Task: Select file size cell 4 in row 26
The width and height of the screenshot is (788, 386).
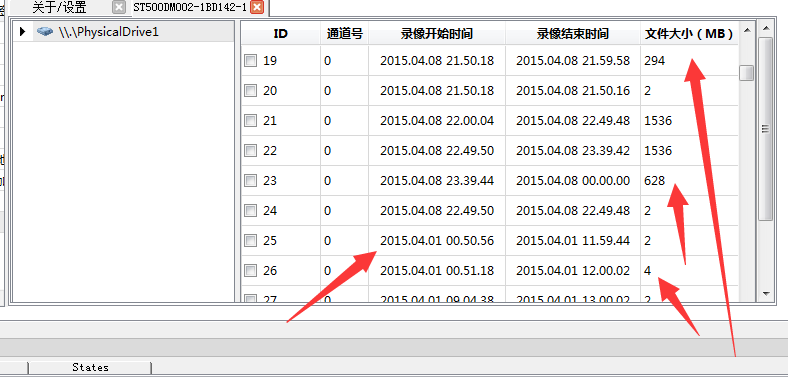Action: pos(647,271)
